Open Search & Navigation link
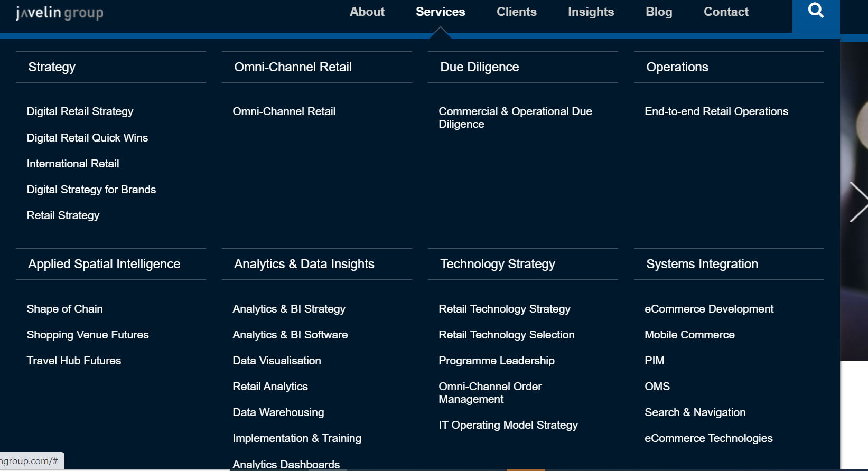868x471 pixels. coord(695,412)
